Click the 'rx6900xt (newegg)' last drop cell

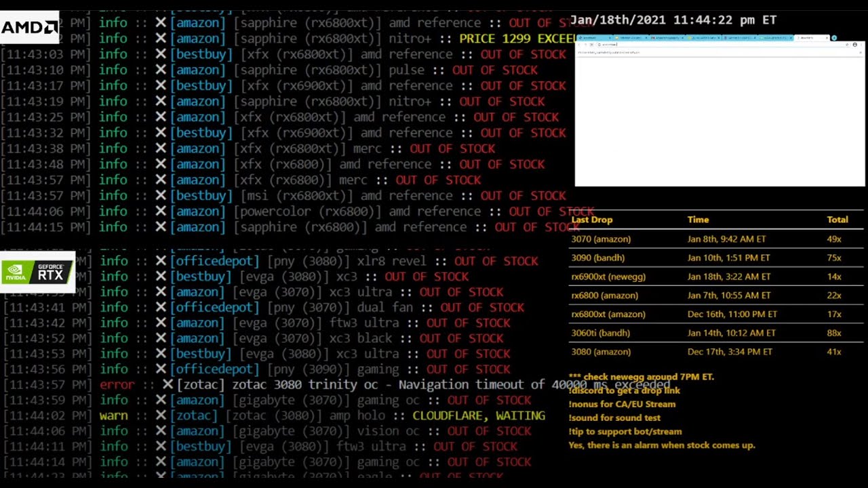pos(608,277)
